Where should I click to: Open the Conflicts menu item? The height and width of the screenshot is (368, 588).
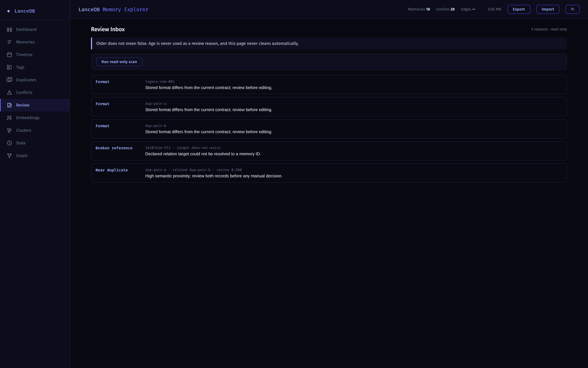click(x=35, y=93)
